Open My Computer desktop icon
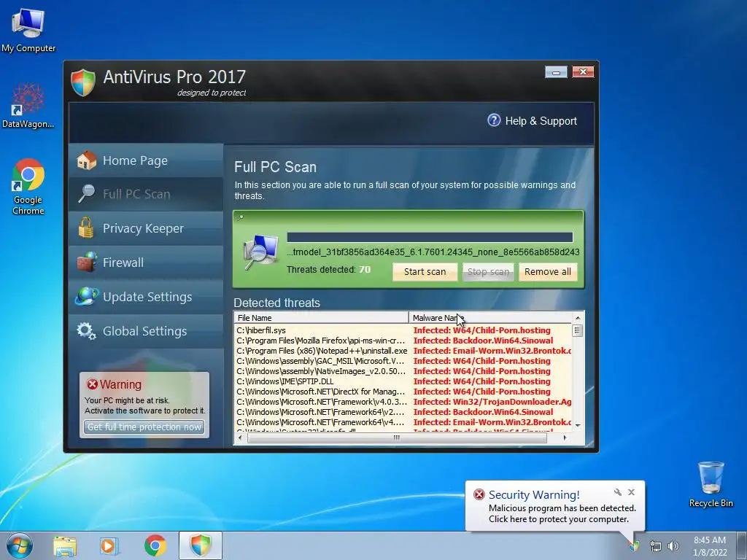 point(28,30)
